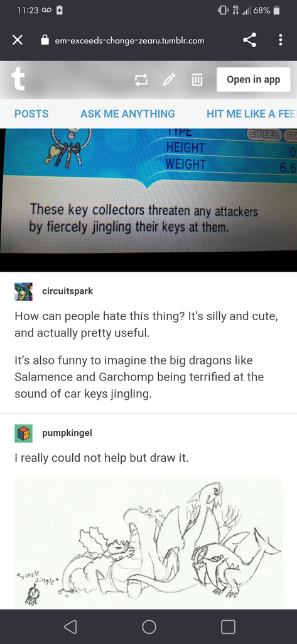Tap the Open in app button
Viewport: 297px width, 644px height.
254,80
